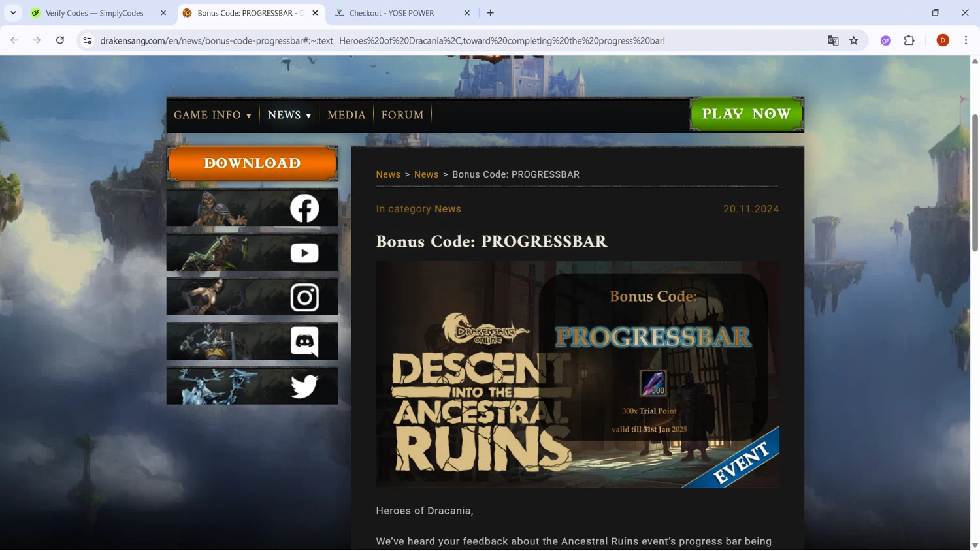Click the Bonus Code: PROGRESSBAR headline
The width and height of the screenshot is (980, 551).
pos(491,242)
